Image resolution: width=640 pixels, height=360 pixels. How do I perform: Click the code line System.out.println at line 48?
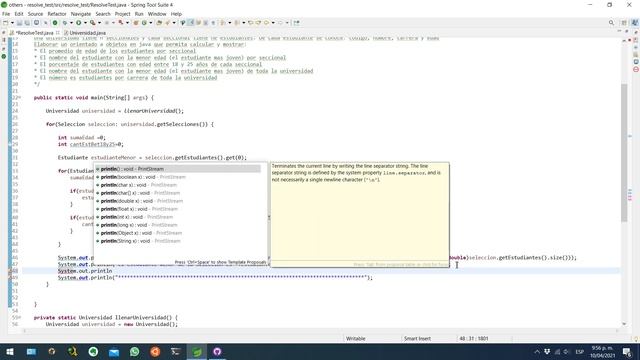[85, 271]
